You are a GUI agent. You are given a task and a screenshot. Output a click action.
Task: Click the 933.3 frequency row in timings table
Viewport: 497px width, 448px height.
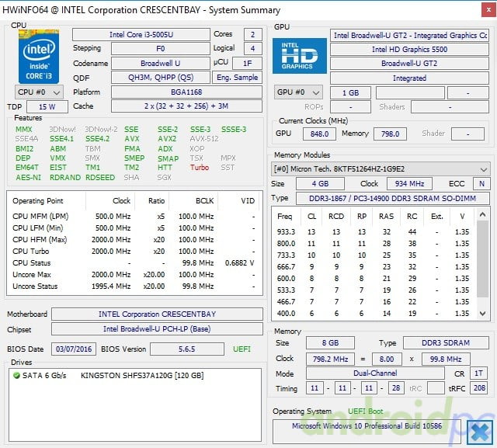tap(374, 231)
